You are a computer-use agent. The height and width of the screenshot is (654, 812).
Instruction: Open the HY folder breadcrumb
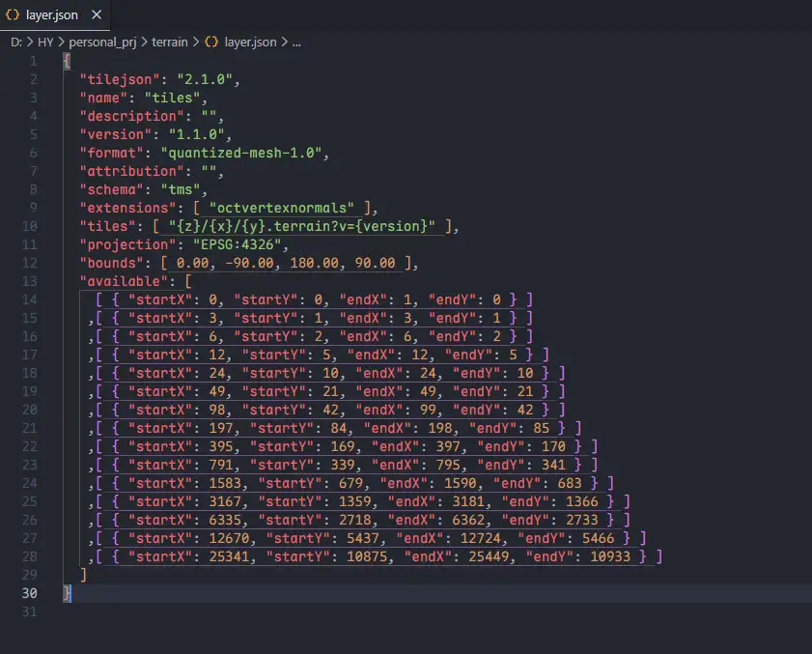click(x=45, y=43)
